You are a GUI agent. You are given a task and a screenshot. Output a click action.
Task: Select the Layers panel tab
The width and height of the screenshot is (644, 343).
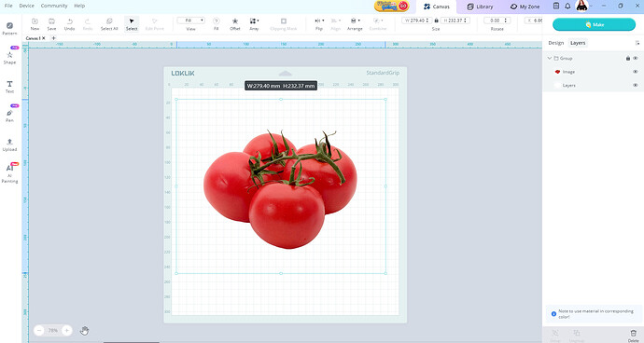(x=578, y=43)
